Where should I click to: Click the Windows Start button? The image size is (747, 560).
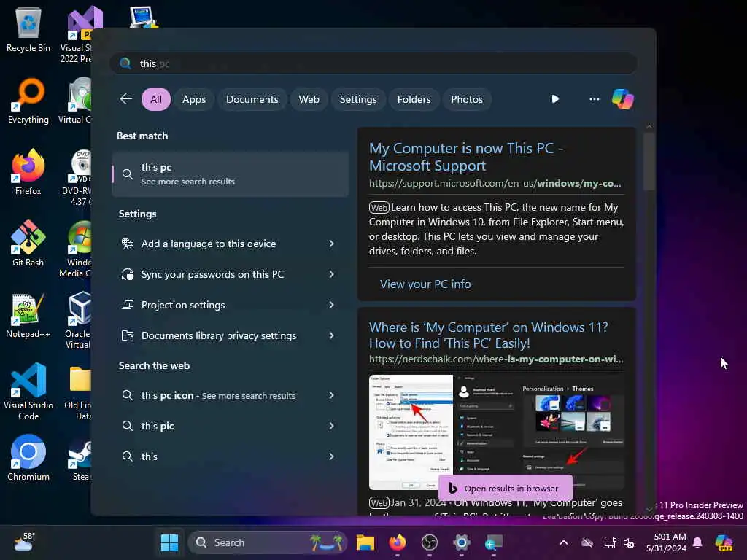point(169,542)
